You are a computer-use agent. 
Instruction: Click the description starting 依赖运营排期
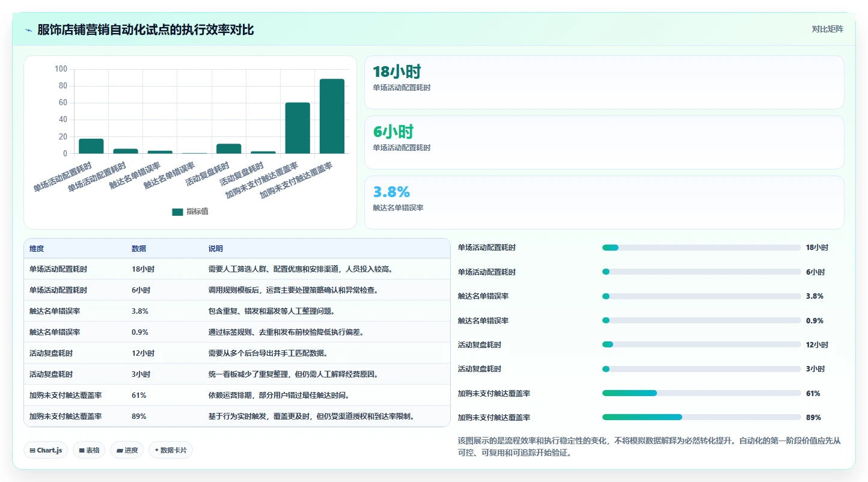[279, 395]
